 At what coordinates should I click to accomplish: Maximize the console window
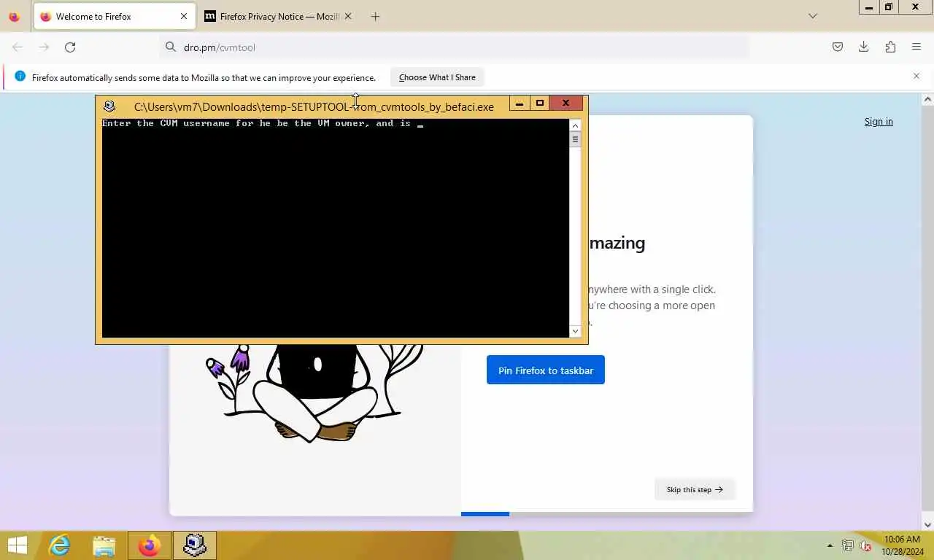540,103
